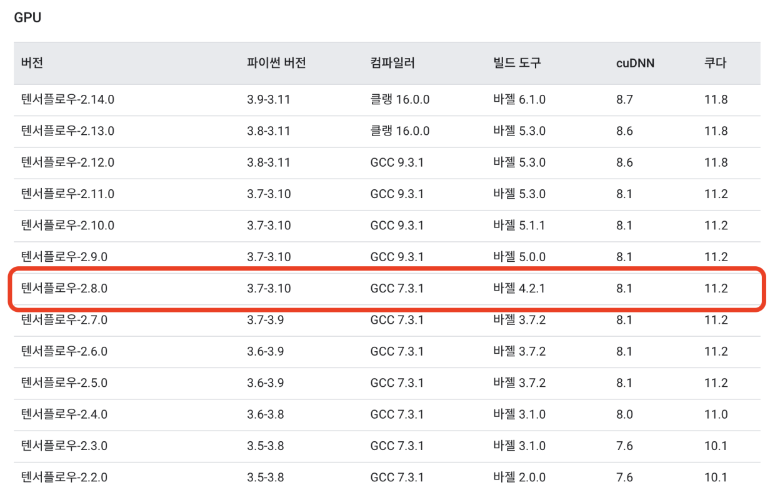Click 쿠다 11.8 in the 2.12.0 row

pos(716,162)
